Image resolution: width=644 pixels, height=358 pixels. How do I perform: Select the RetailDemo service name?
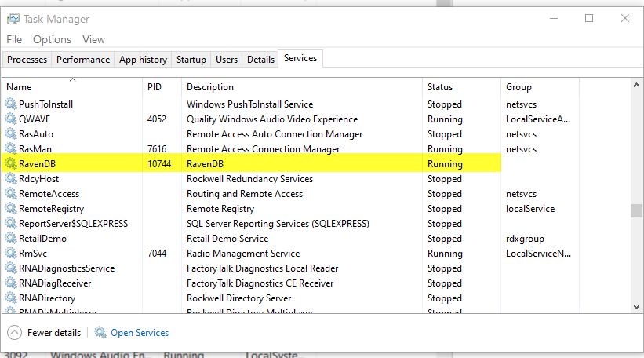(42, 239)
